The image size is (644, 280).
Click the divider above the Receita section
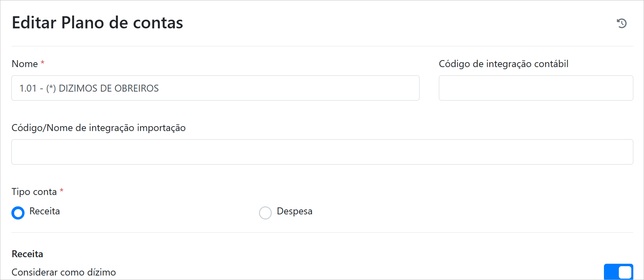click(322, 232)
